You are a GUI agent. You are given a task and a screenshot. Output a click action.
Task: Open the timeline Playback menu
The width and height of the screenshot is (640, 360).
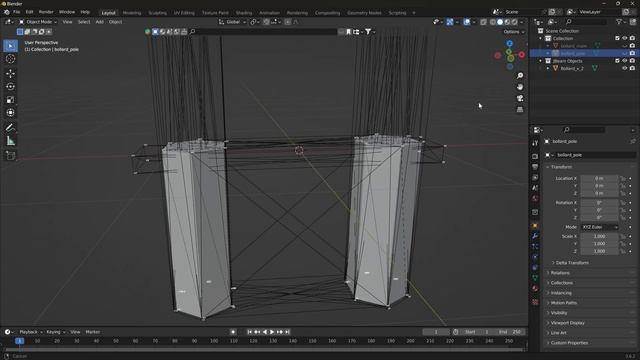coord(30,332)
